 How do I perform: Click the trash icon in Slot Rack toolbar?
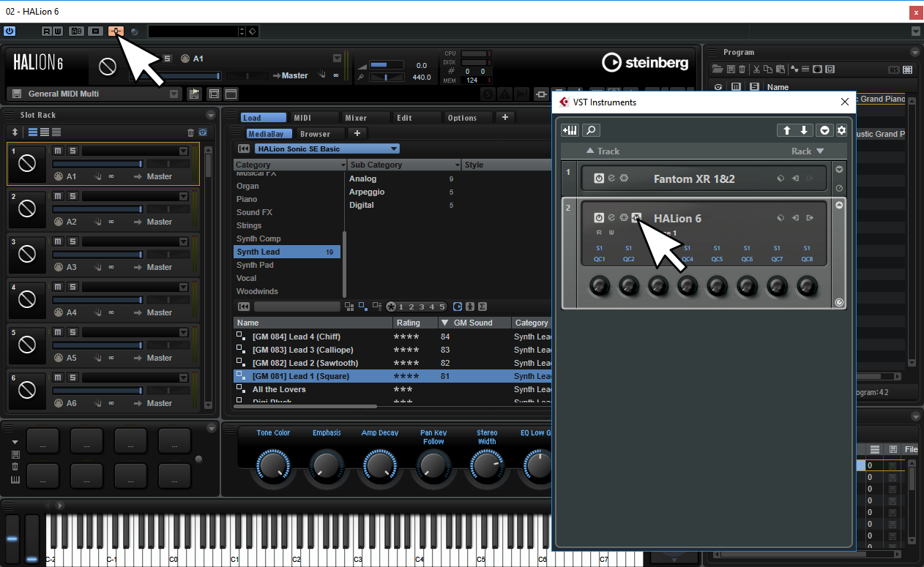click(x=191, y=132)
